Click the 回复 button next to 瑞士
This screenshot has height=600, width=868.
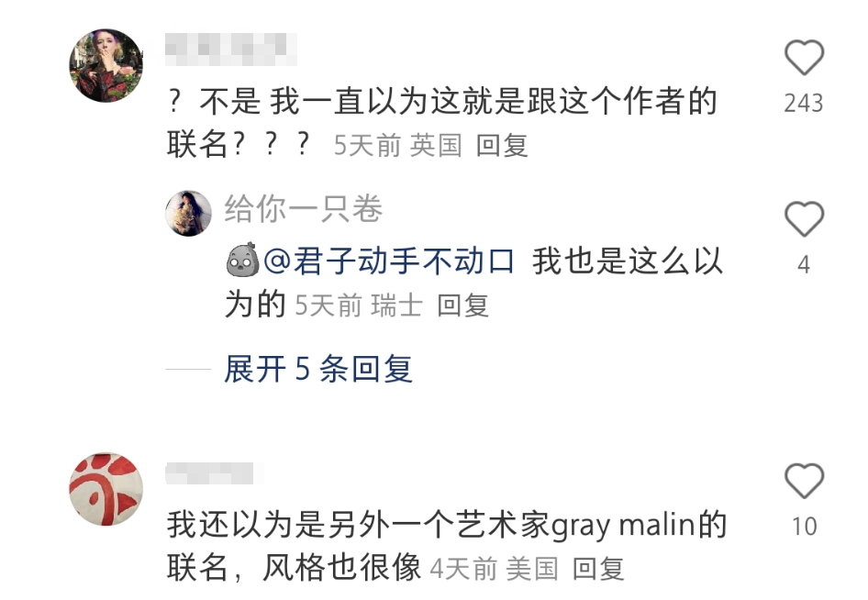point(462,306)
